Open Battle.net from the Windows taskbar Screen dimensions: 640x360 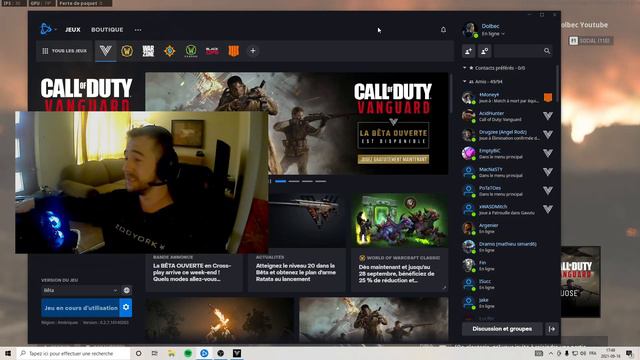pos(204,353)
